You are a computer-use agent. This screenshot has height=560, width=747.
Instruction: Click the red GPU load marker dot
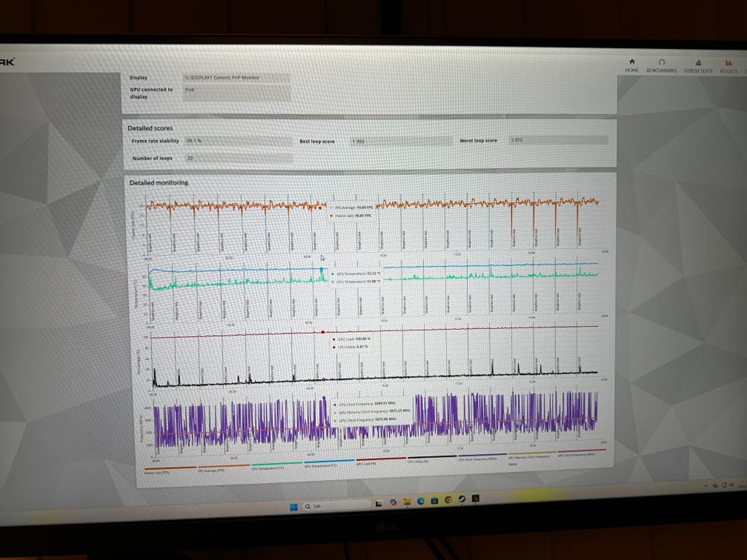(323, 332)
